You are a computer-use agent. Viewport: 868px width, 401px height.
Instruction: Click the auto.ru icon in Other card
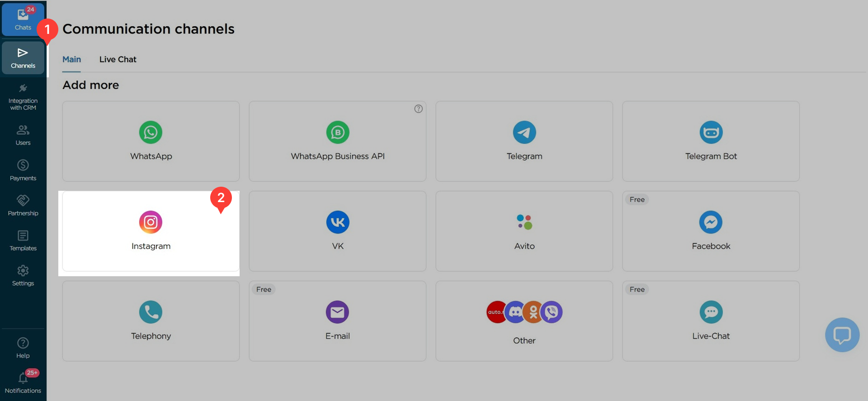click(x=496, y=312)
